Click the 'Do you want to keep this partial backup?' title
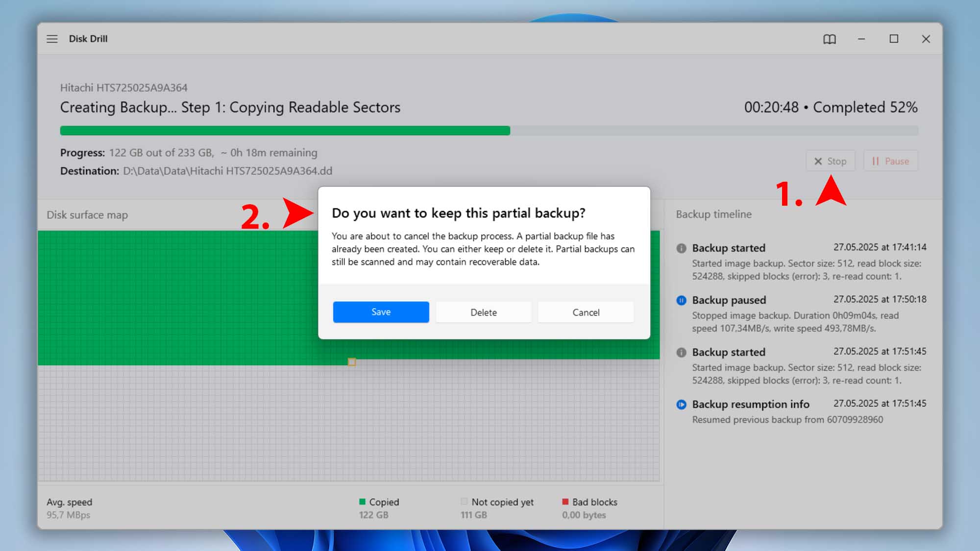The width and height of the screenshot is (980, 551). (458, 213)
